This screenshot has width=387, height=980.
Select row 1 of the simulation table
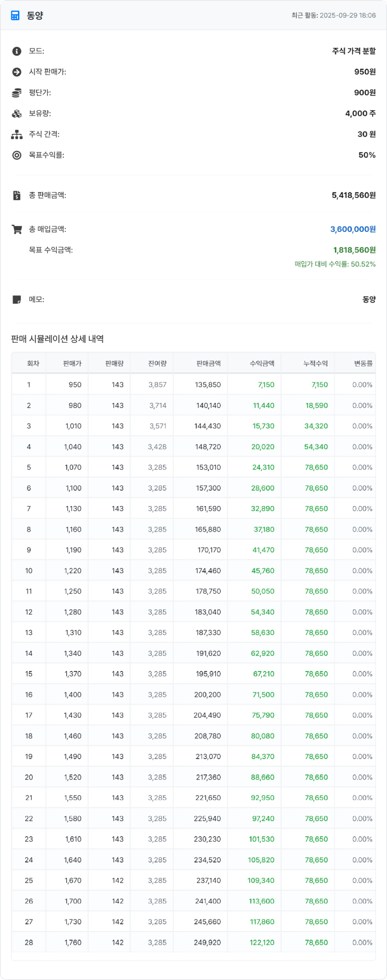(193, 384)
